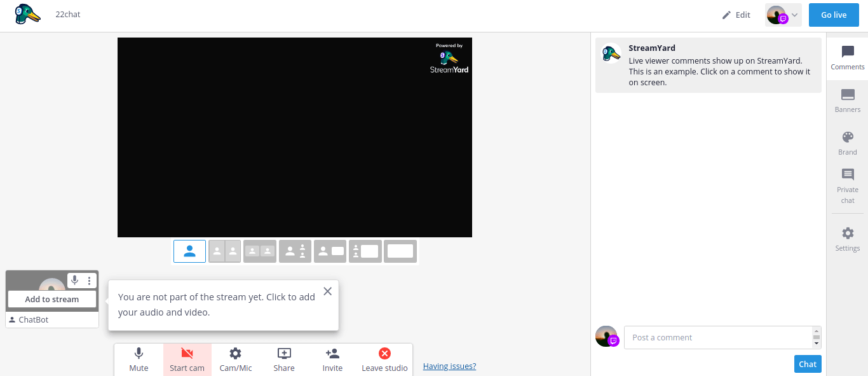This screenshot has height=376, width=868.
Task: Click the Post a comment field
Action: tap(718, 337)
